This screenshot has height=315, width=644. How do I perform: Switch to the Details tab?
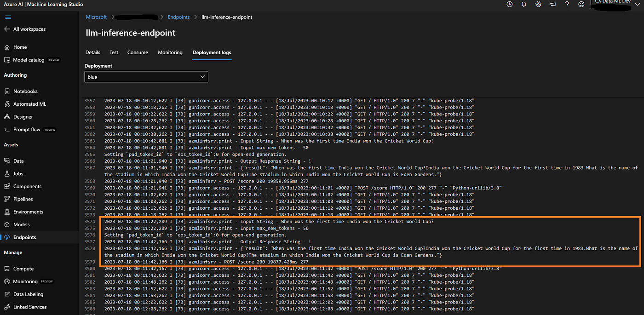pyautogui.click(x=93, y=52)
